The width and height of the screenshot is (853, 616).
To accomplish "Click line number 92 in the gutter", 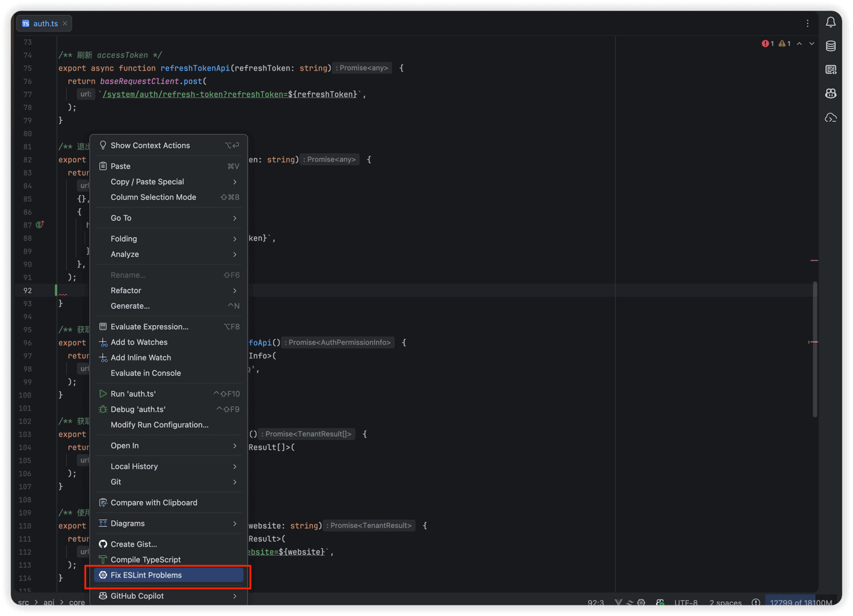I will click(27, 290).
